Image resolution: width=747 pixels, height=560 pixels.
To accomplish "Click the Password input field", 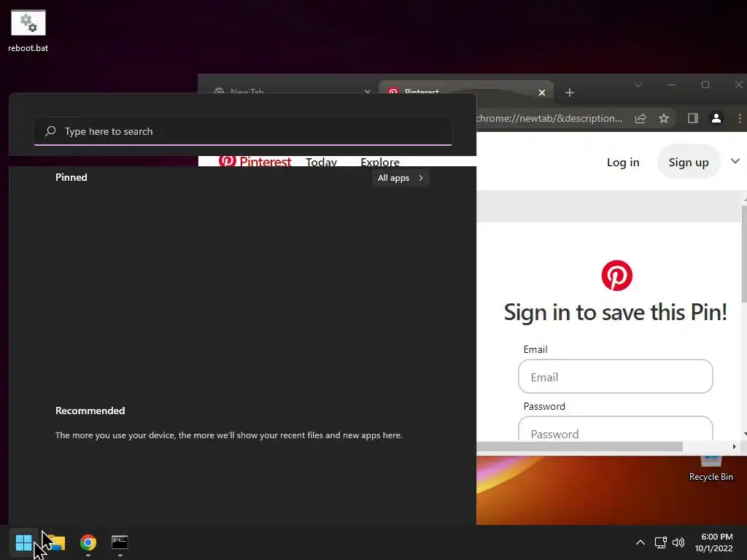I will click(x=616, y=429).
